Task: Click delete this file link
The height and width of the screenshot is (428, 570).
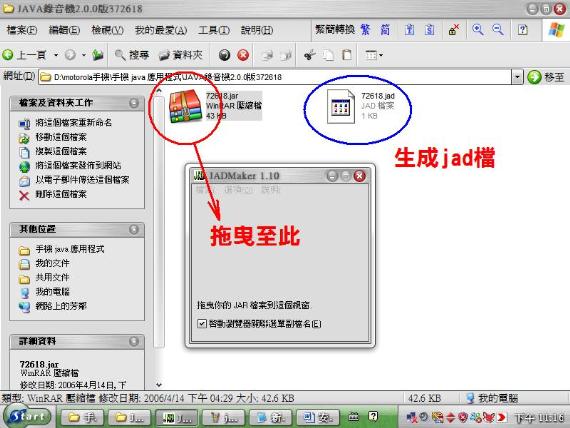Action: click(x=61, y=194)
